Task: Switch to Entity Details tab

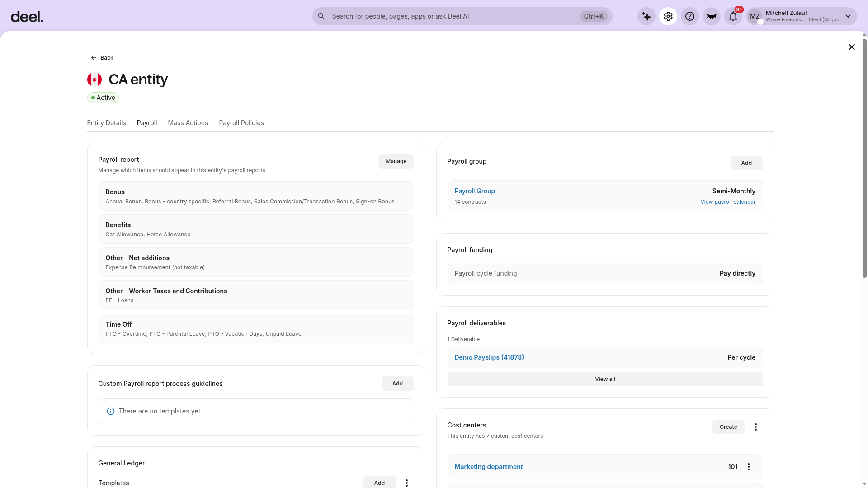Action: (106, 123)
